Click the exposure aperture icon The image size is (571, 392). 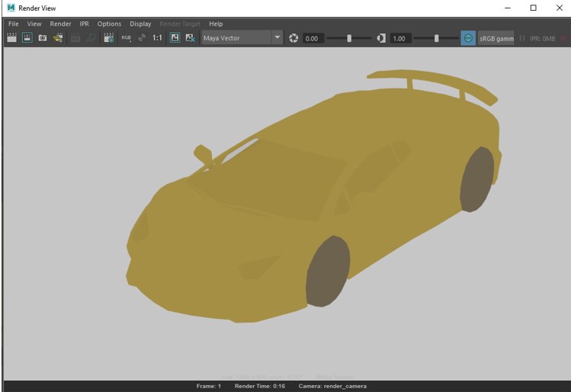pos(294,38)
